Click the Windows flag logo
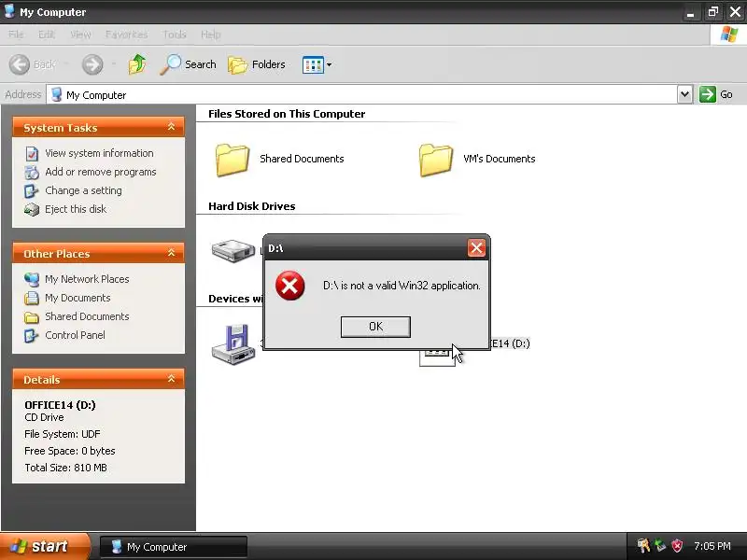This screenshot has width=747, height=560. click(x=728, y=35)
